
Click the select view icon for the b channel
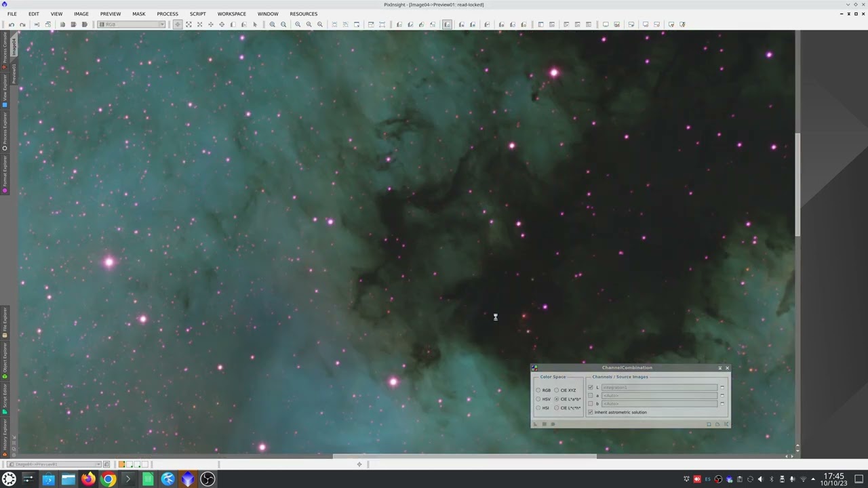point(722,404)
